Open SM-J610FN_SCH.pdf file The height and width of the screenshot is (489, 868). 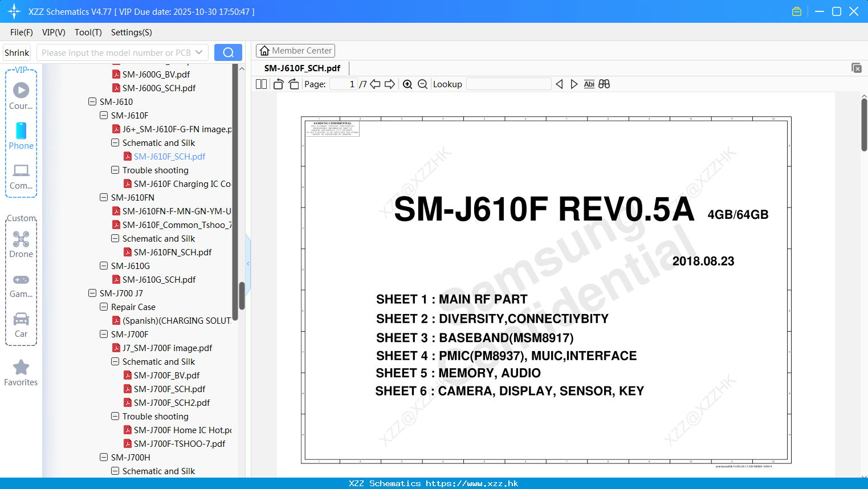click(x=168, y=252)
